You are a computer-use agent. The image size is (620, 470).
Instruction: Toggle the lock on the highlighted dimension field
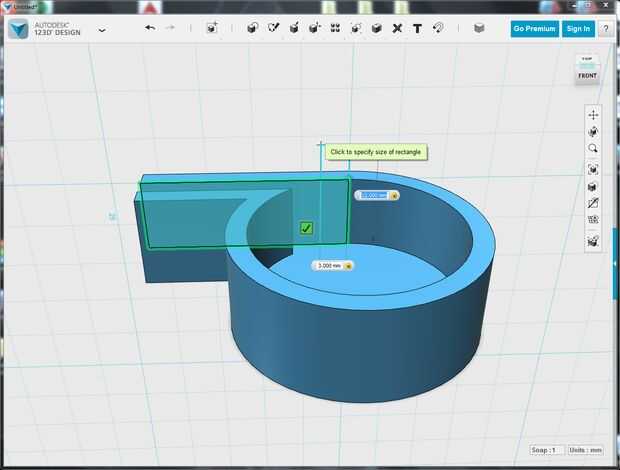click(x=394, y=195)
